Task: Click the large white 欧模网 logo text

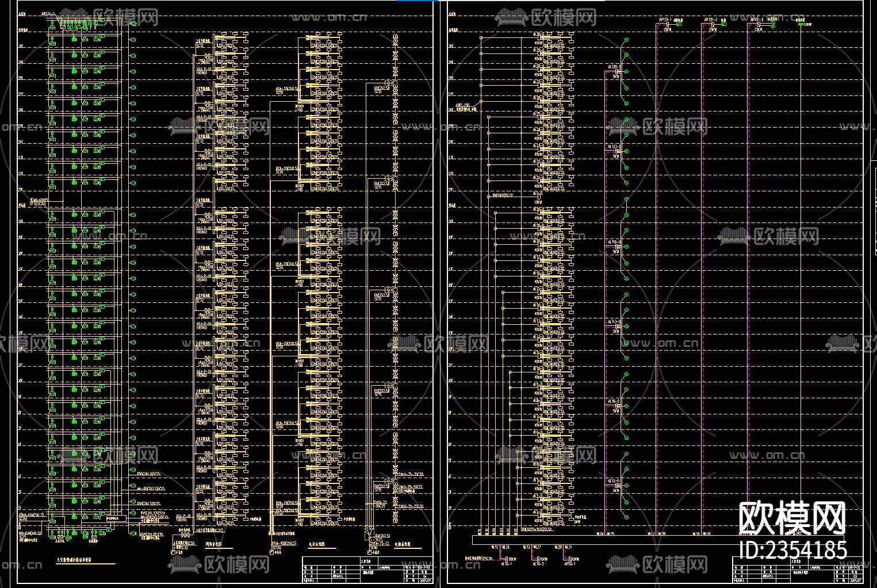Action: [x=792, y=518]
